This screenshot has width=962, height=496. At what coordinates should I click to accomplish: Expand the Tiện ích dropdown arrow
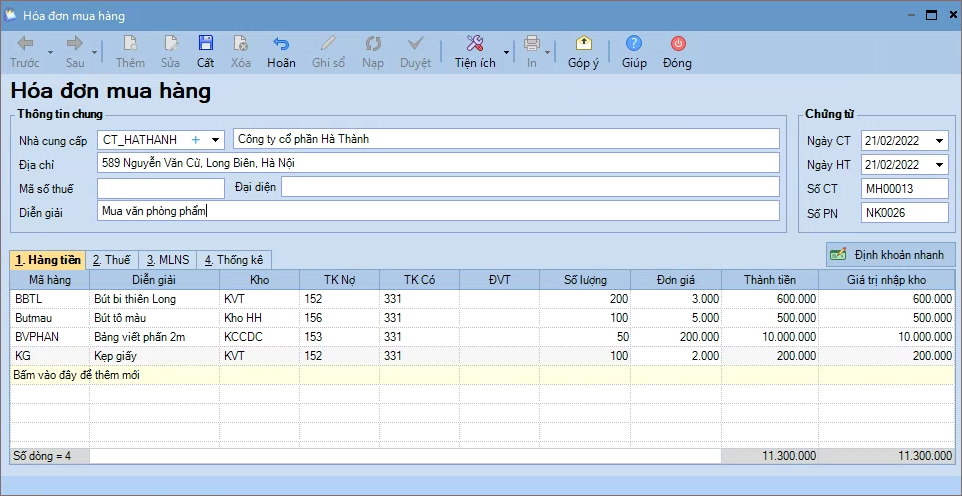[506, 52]
